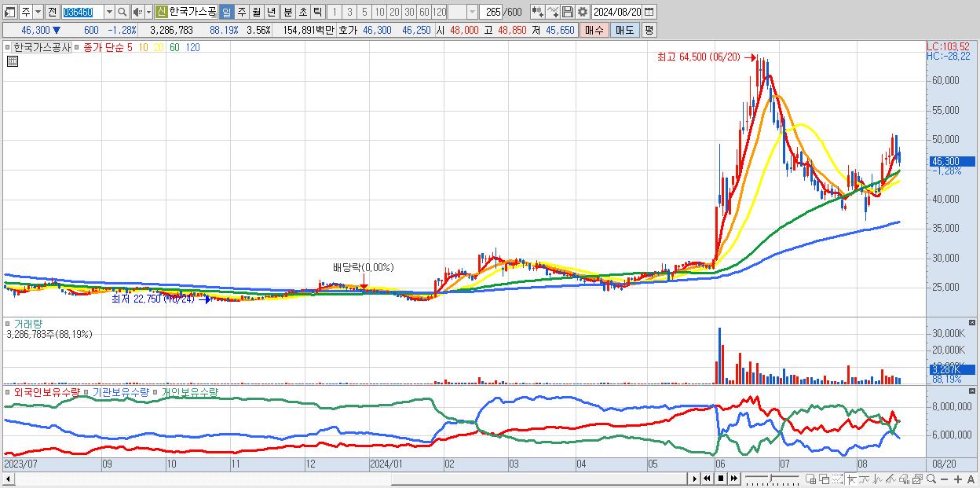This screenshot has width=980, height=488.
Task: Click the 매도 sell button
Action: click(624, 30)
